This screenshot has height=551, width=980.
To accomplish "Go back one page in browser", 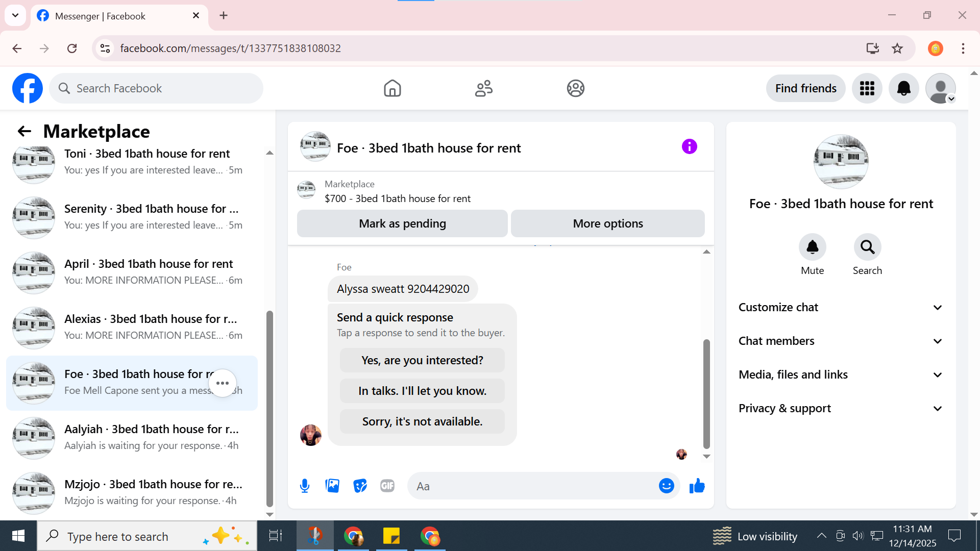I will pos(17,48).
